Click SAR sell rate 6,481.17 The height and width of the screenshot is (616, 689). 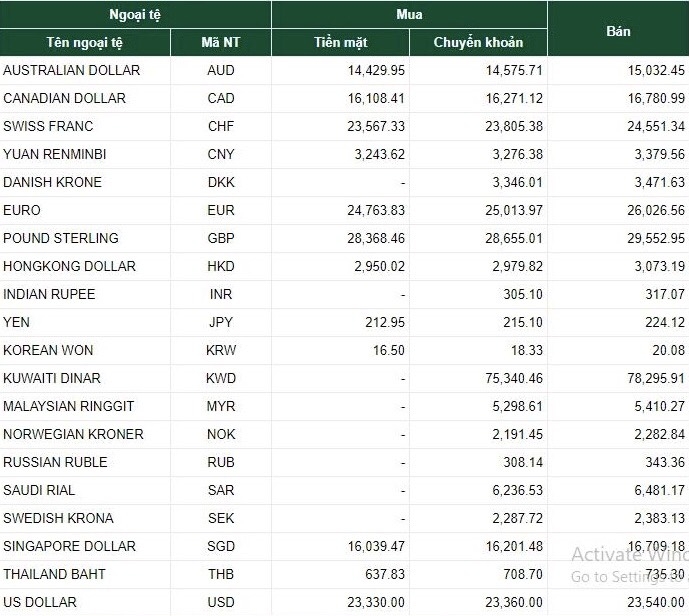(660, 491)
